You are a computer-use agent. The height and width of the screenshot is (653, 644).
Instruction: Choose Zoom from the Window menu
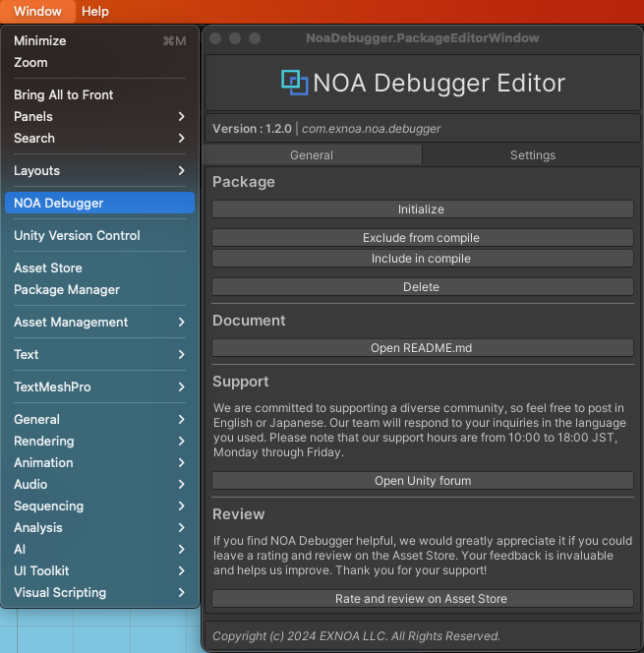tap(99, 63)
